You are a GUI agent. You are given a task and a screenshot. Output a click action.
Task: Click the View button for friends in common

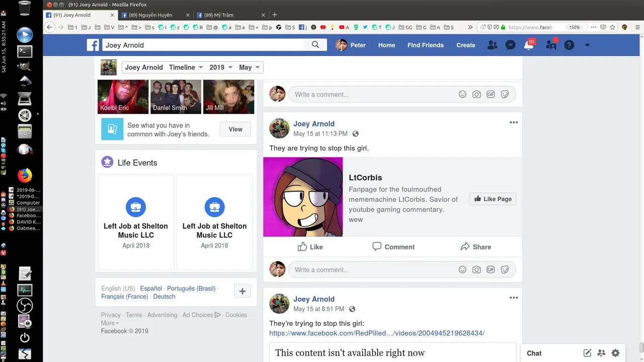tap(235, 129)
